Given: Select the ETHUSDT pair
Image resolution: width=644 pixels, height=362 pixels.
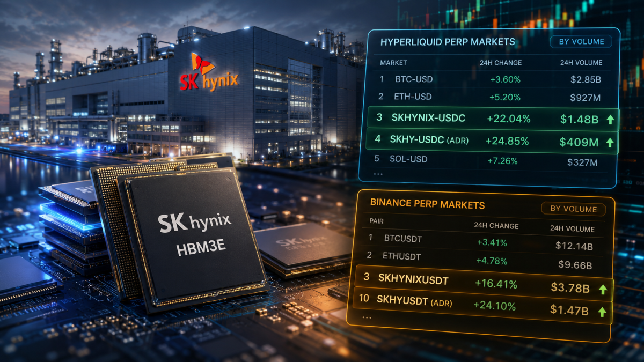Looking at the screenshot, I should tap(481, 261).
